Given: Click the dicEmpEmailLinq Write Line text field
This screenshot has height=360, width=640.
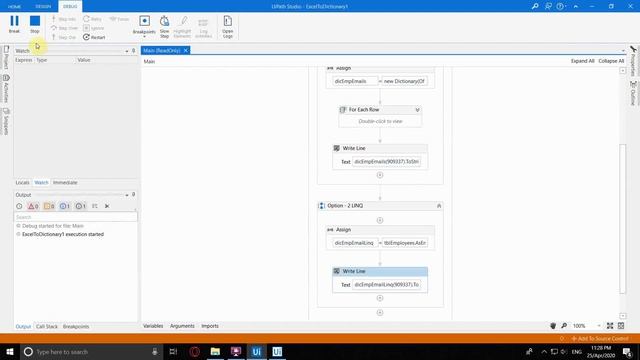Looking at the screenshot, I should tap(386, 284).
